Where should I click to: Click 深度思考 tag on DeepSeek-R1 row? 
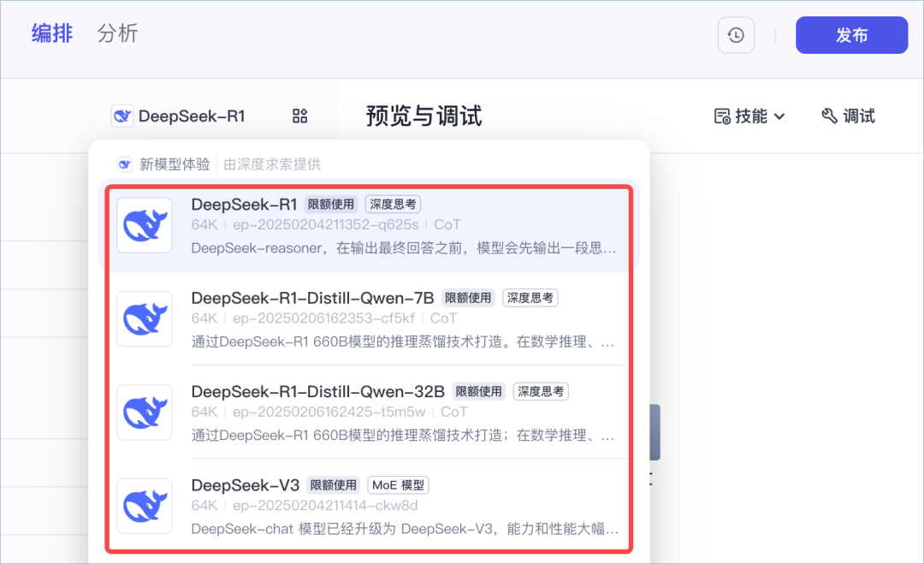pos(393,205)
